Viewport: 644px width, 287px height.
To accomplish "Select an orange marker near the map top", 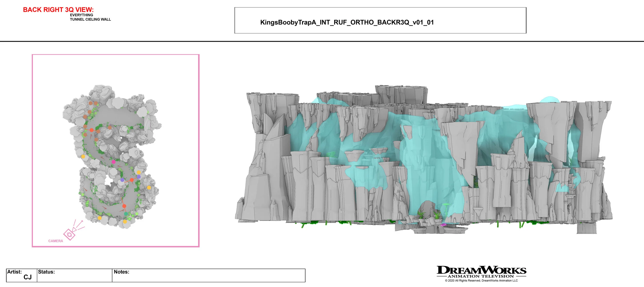I will tap(91, 103).
